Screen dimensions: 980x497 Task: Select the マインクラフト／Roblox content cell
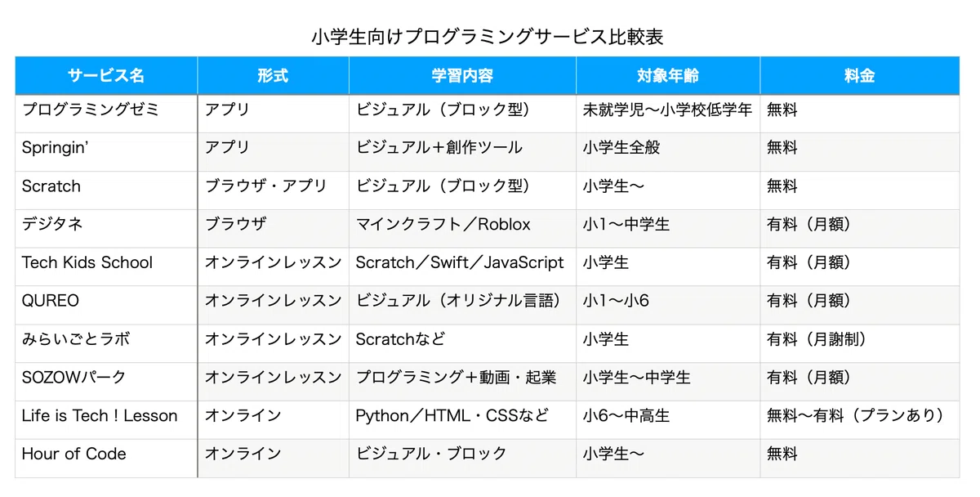[462, 229]
